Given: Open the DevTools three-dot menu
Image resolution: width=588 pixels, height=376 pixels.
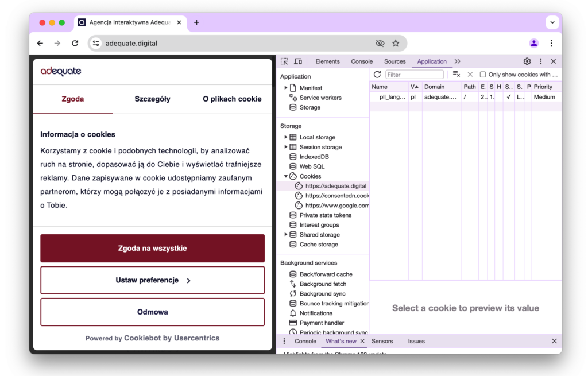Looking at the screenshot, I should coord(540,61).
